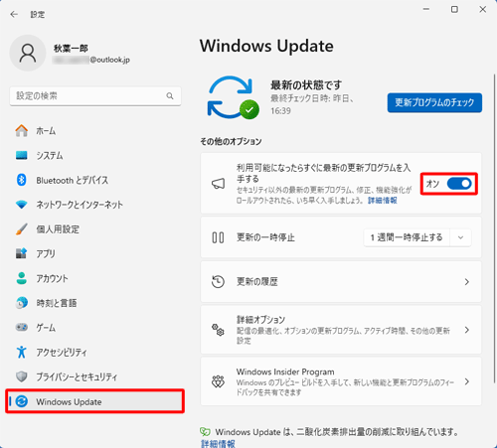This screenshot has height=448, width=497.
Task: Open Bluetooth とデバイス settings
Action: [95, 180]
